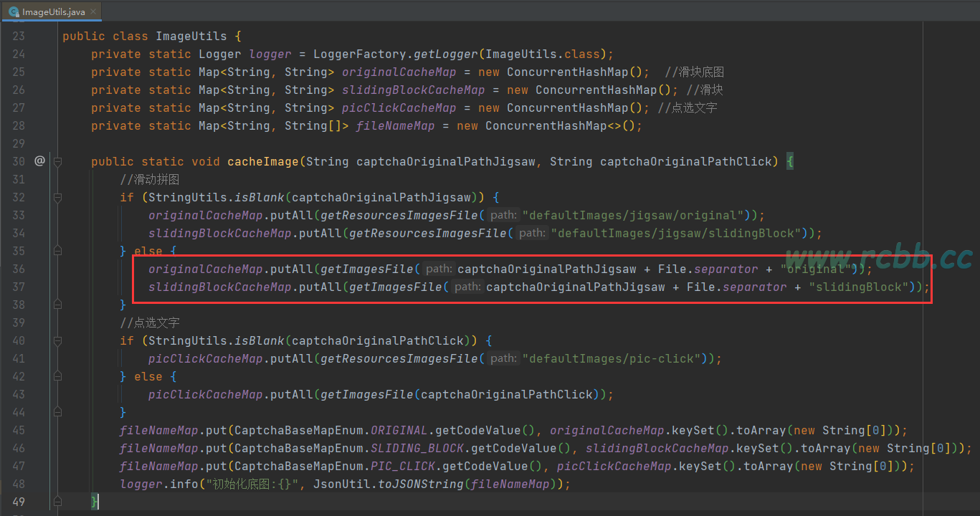The image size is (980, 516).
Task: Click the "slidingBlock" string on line 37
Action: (x=858, y=287)
